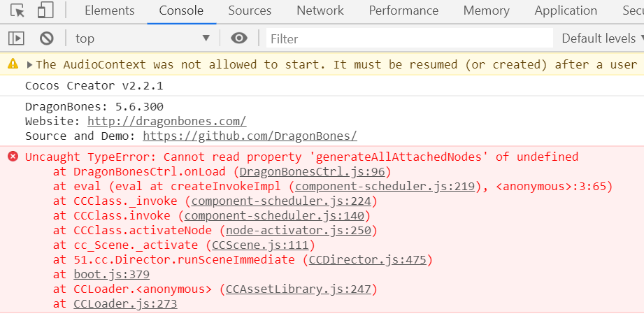644x316 pixels.
Task: Open the Network tab
Action: coord(320,10)
